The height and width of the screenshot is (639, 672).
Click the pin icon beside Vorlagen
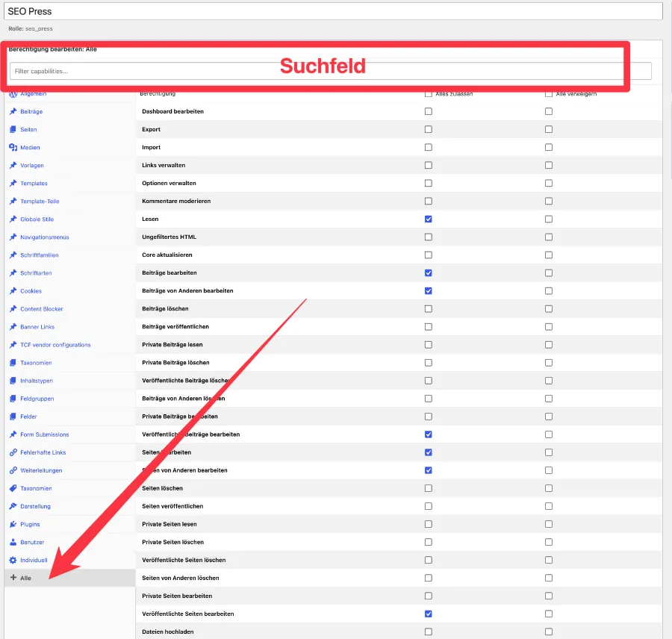point(13,166)
